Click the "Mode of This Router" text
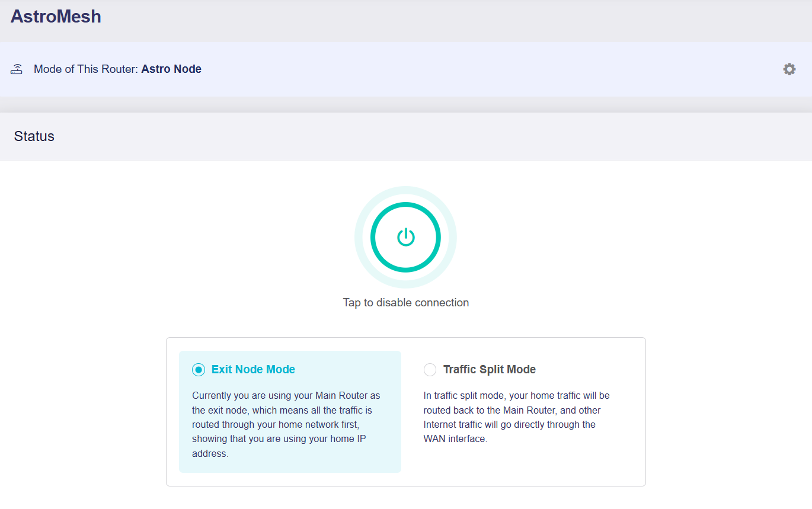Image resolution: width=812 pixels, height=509 pixels. tap(86, 69)
